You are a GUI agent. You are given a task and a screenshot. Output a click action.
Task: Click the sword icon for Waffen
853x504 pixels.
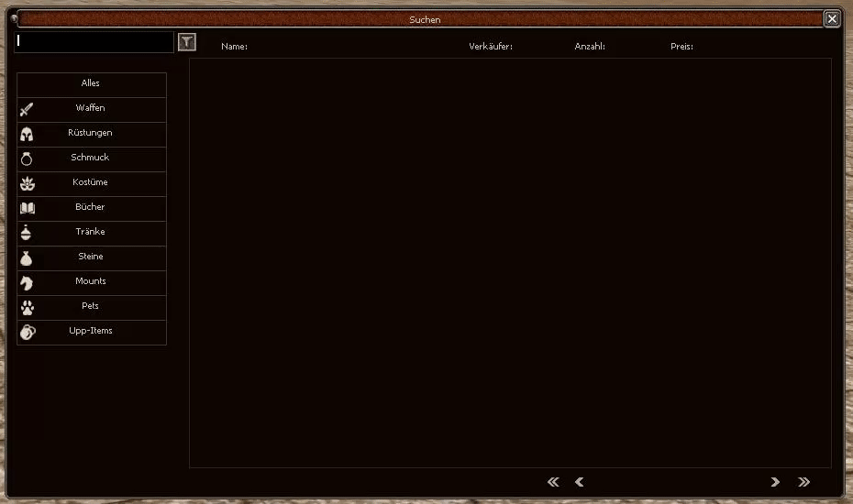tap(27, 109)
